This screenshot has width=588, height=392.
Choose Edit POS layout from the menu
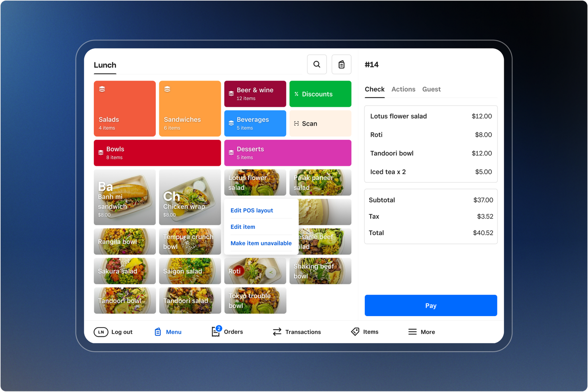(x=251, y=210)
